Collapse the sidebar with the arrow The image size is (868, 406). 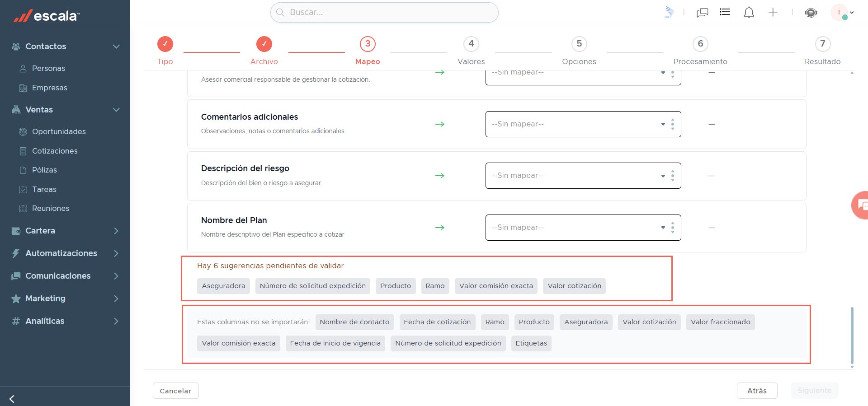click(x=12, y=399)
